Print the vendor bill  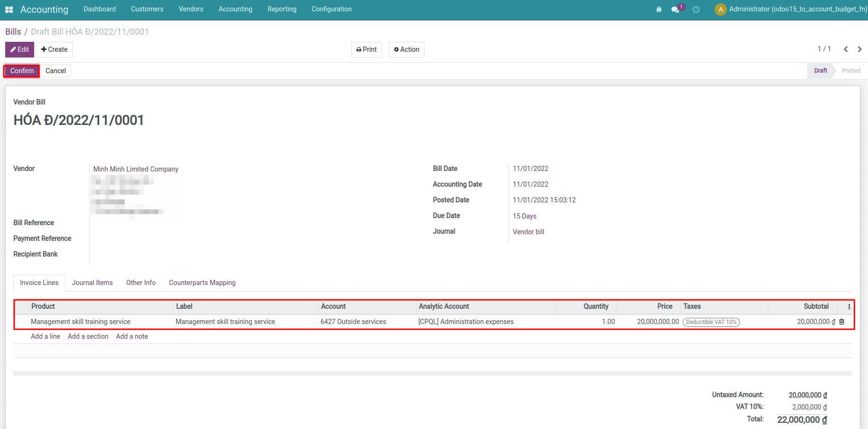click(366, 49)
